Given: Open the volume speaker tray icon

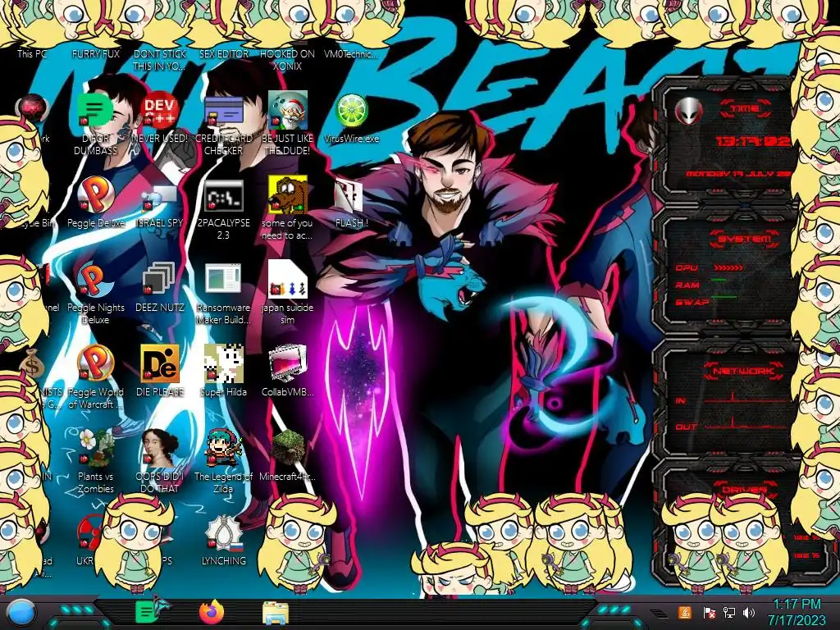Looking at the screenshot, I should tap(748, 613).
